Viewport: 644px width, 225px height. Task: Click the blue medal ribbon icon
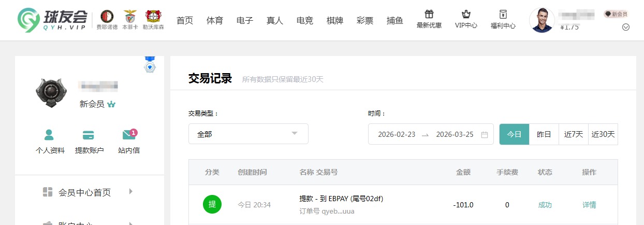[x=150, y=65]
